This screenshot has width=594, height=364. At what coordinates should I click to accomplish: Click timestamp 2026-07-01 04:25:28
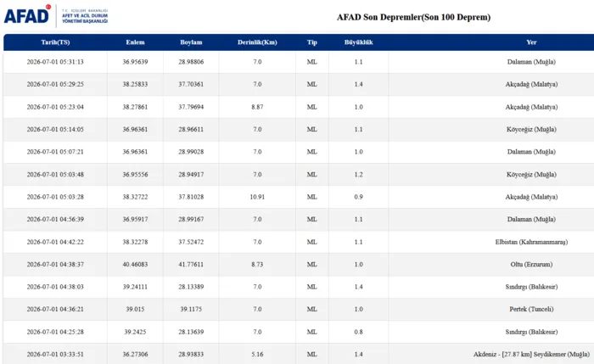(x=55, y=332)
